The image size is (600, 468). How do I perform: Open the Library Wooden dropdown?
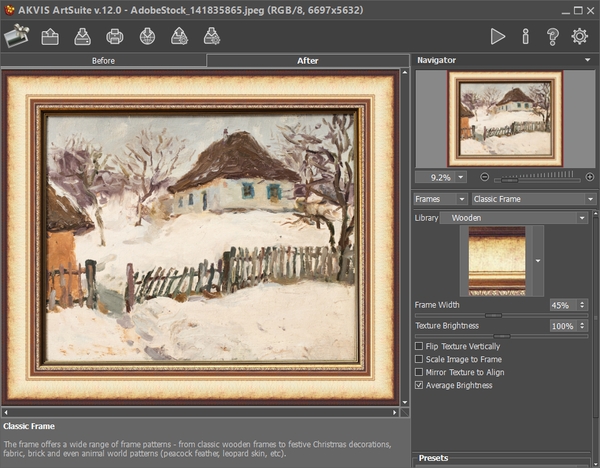tap(514, 218)
